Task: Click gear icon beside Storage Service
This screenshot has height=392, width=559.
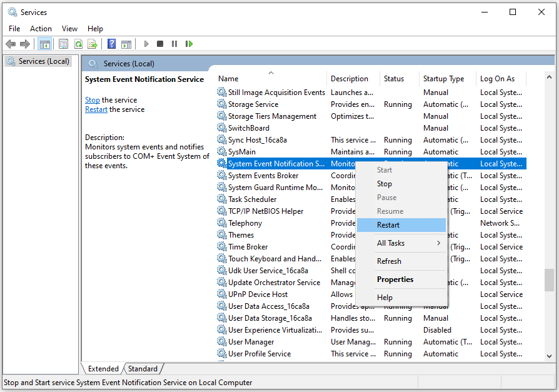Action: pyautogui.click(x=222, y=104)
